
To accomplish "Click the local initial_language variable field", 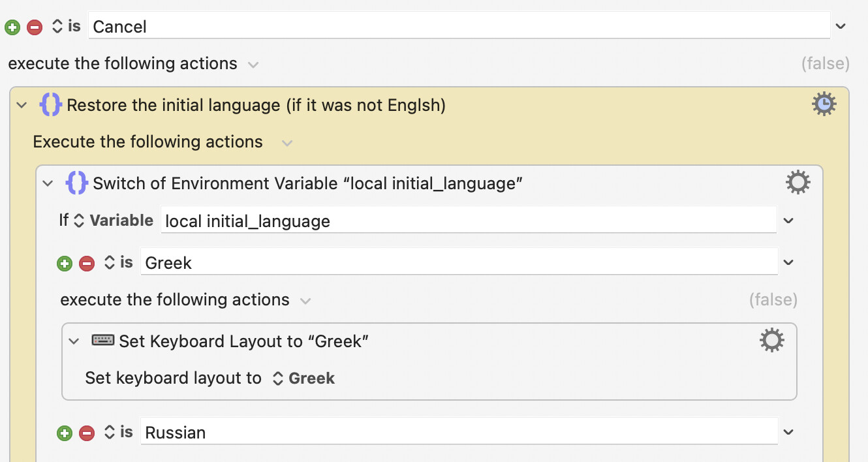I will (x=467, y=221).
